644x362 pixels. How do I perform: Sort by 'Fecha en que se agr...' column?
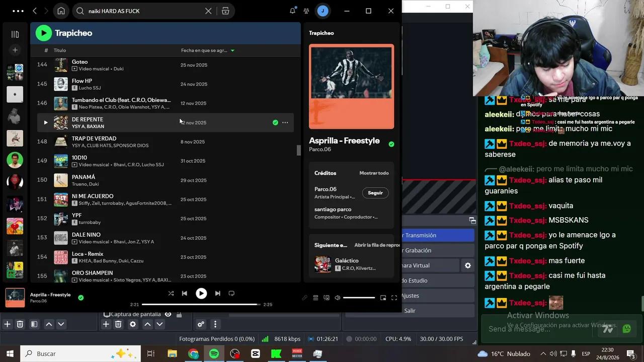(208, 50)
